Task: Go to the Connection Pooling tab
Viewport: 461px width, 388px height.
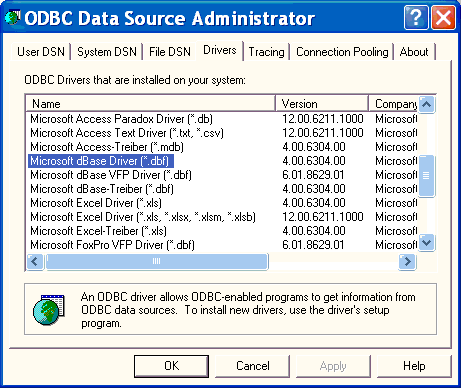Action: click(342, 52)
